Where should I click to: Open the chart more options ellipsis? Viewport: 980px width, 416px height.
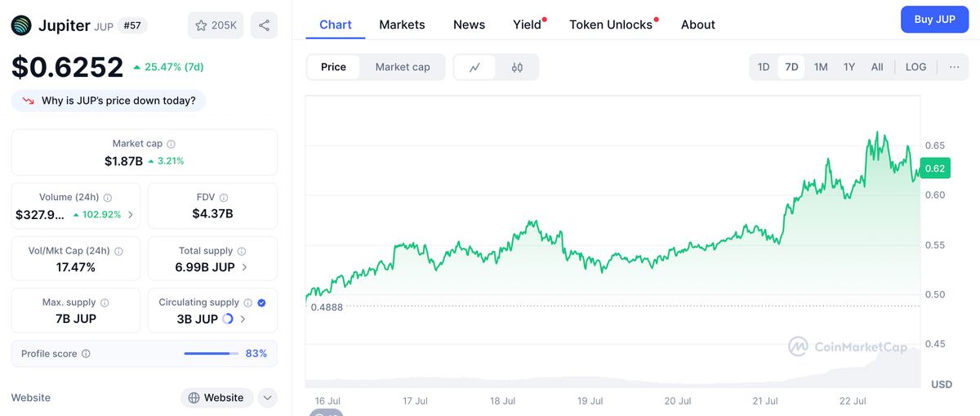954,67
